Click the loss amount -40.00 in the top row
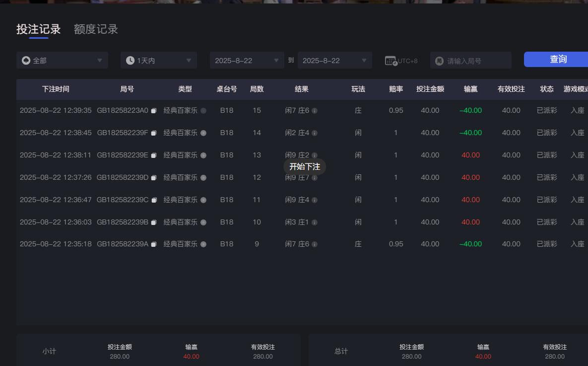The width and height of the screenshot is (588, 366). [x=470, y=110]
